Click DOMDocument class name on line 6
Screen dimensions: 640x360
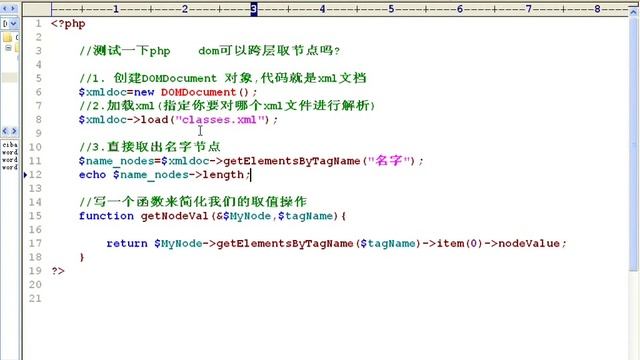tap(199, 92)
